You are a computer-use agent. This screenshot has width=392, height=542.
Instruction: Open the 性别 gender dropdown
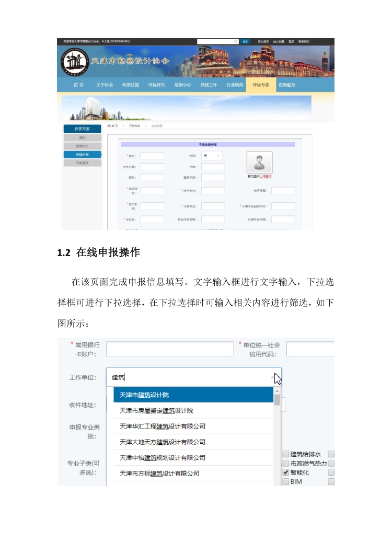pyautogui.click(x=212, y=156)
